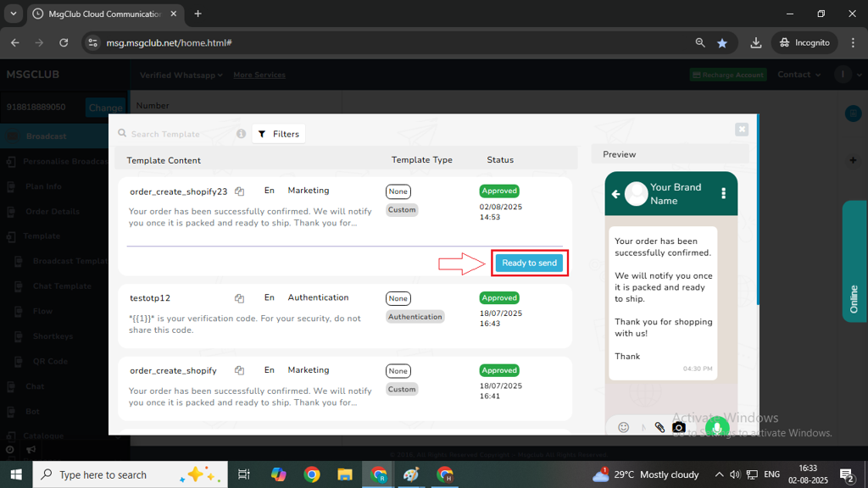Viewport: 868px width, 488px height.
Task: Click the More Services link
Action: click(259, 75)
